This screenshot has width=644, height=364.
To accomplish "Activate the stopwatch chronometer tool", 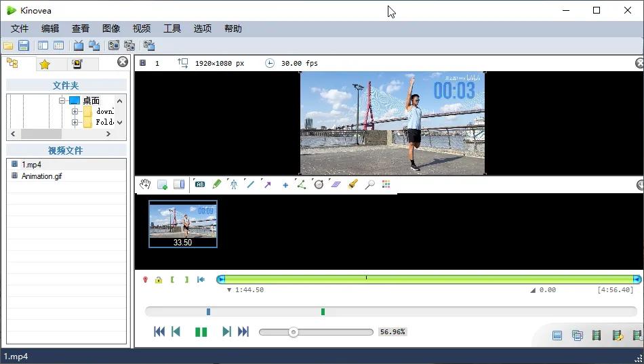I will (x=319, y=184).
